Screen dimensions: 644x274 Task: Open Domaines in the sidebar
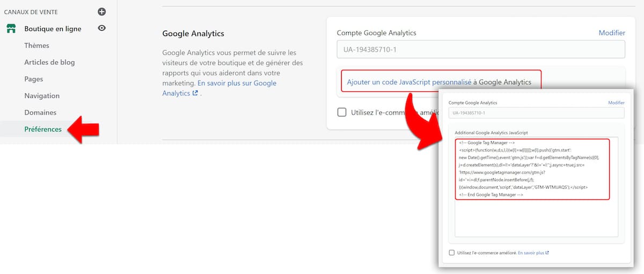[x=40, y=112]
